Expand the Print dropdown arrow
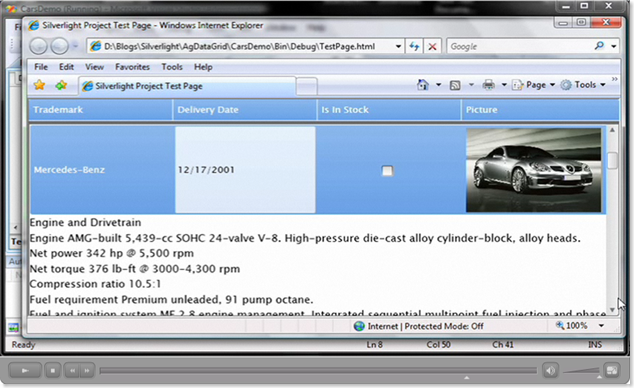 point(504,85)
